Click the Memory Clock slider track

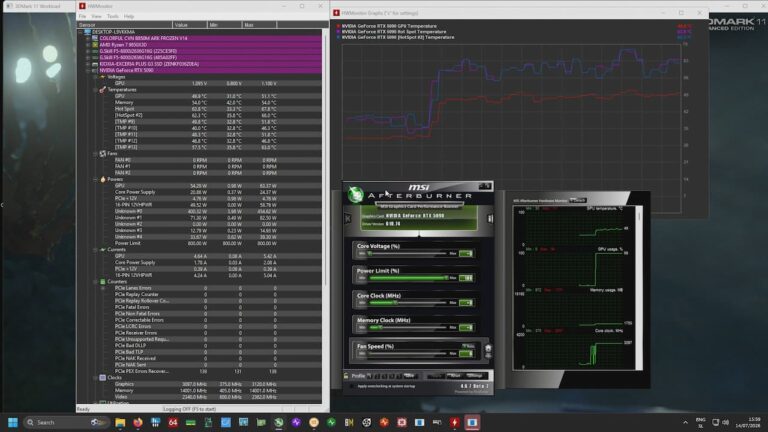pyautogui.click(x=408, y=327)
